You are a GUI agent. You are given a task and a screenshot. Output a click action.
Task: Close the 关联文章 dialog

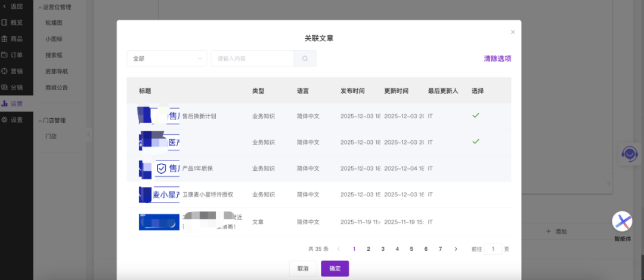(512, 32)
